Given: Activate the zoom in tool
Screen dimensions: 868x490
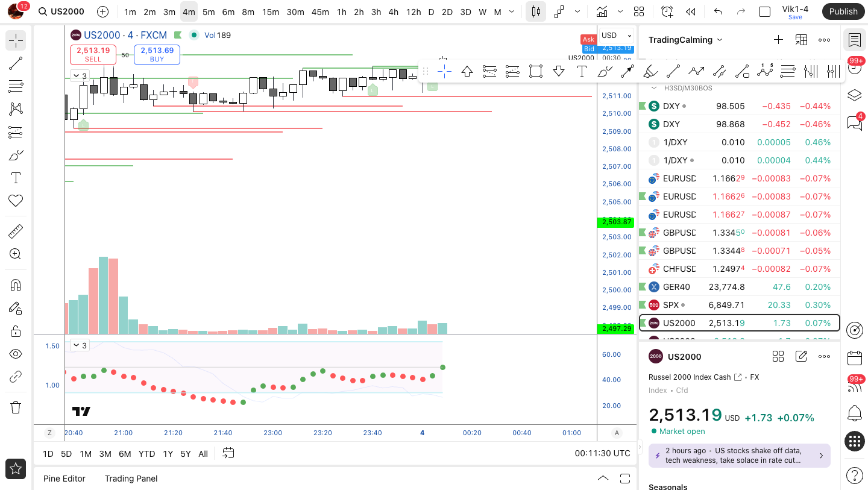Looking at the screenshot, I should click(16, 254).
